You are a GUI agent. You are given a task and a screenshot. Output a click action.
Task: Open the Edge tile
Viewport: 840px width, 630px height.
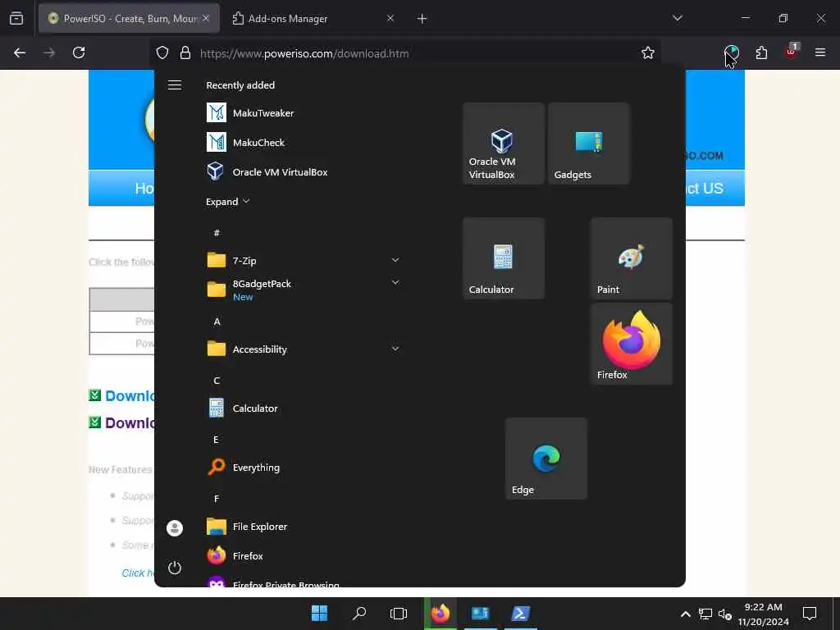pyautogui.click(x=546, y=459)
